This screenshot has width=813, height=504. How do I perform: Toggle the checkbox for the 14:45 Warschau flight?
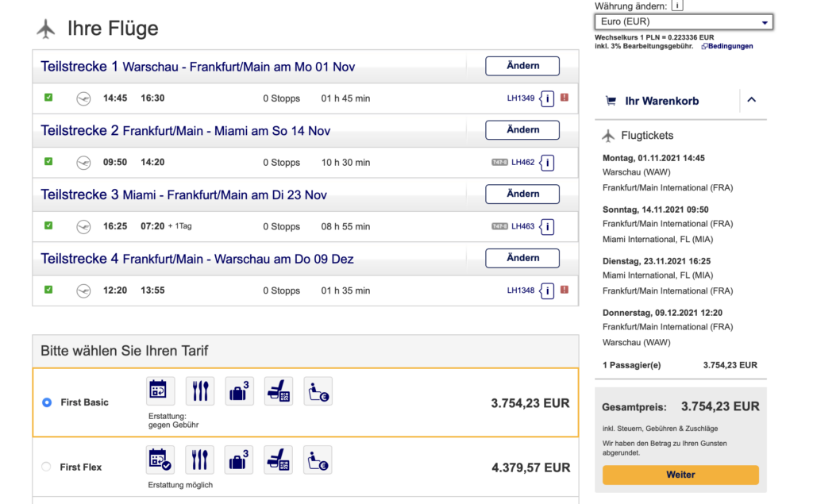click(x=48, y=98)
